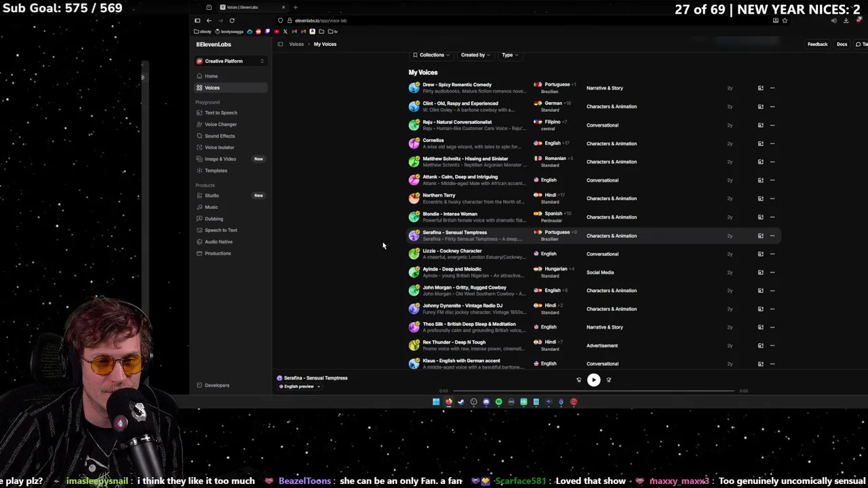Viewport: 868px width, 488px height.
Task: Open Voice Isolator tool
Action: pos(219,147)
